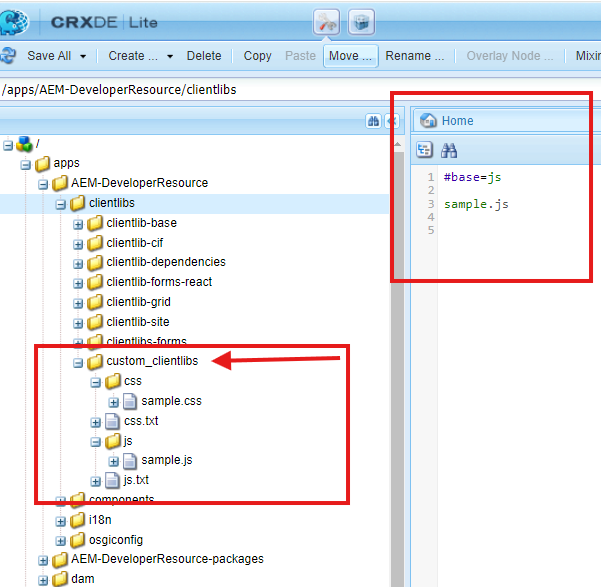Collapse the left tree panel with arrow icon
601x587 pixels.
(x=391, y=121)
